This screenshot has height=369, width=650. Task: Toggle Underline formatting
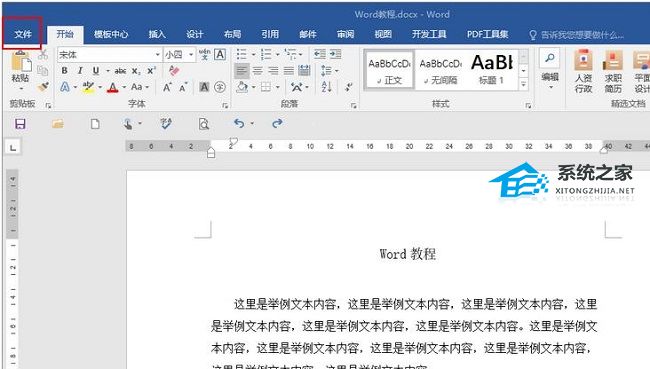pyautogui.click(x=96, y=71)
